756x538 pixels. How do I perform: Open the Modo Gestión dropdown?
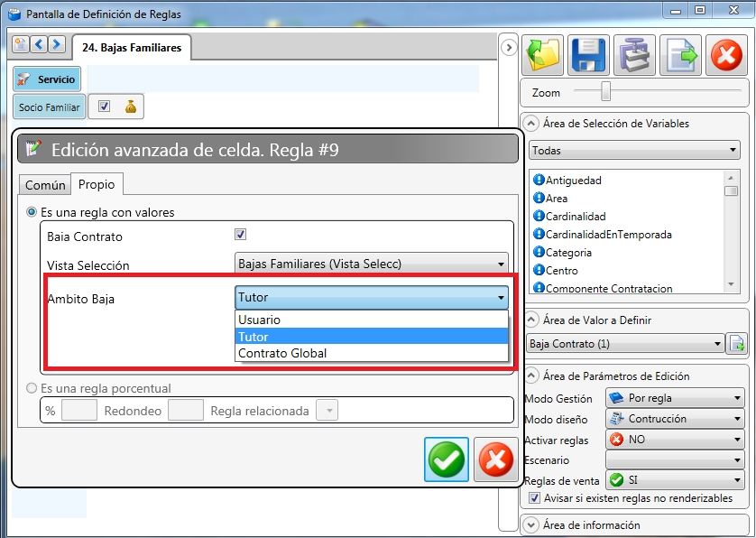(x=675, y=398)
